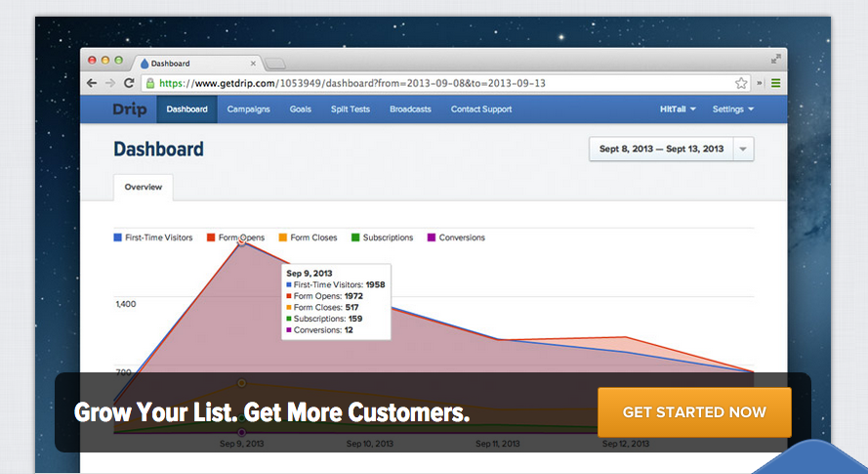Image resolution: width=868 pixels, height=474 pixels.
Task: Open the Split Tests nav item
Action: [x=351, y=109]
